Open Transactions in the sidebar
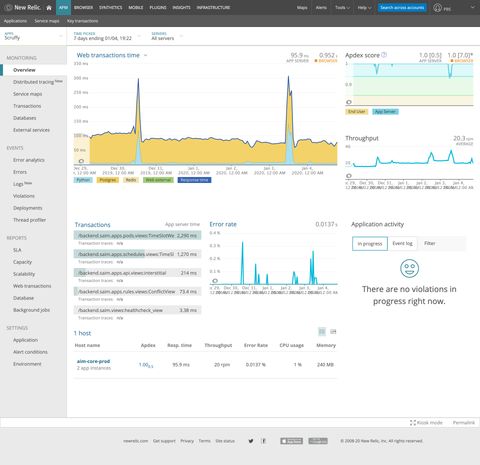Viewport: 480px width, 465px height. 27,106
